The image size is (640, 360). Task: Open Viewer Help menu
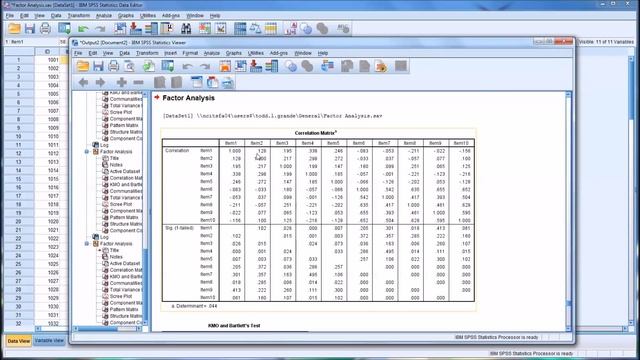[322, 53]
